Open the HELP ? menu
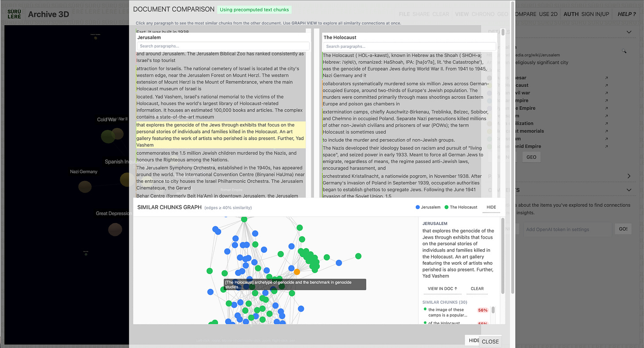This screenshot has height=348, width=644. pos(626,14)
